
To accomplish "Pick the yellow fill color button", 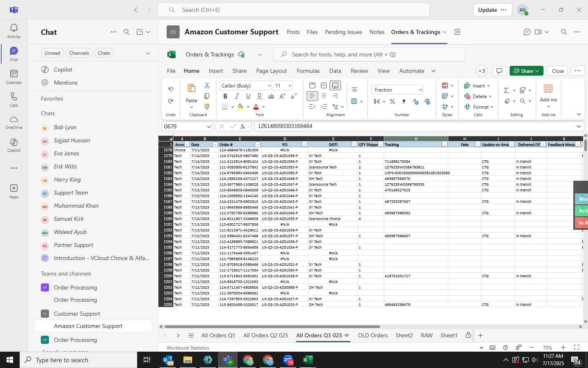I will tap(240, 107).
